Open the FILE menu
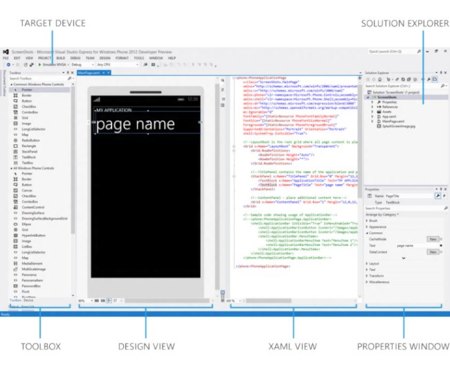450x370 pixels. (x=6, y=58)
